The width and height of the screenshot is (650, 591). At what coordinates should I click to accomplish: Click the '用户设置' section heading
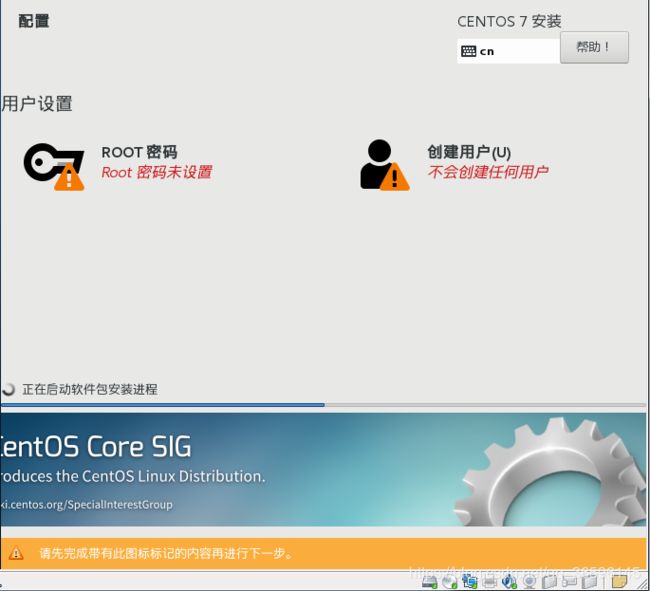pyautogui.click(x=36, y=104)
